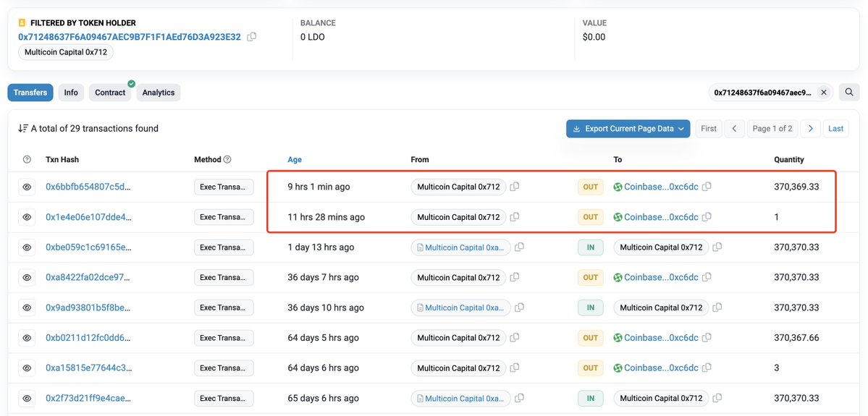The width and height of the screenshot is (868, 416).
Task: Preview transaction 0xa8422fa02dce97 with eye icon
Action: [27, 278]
